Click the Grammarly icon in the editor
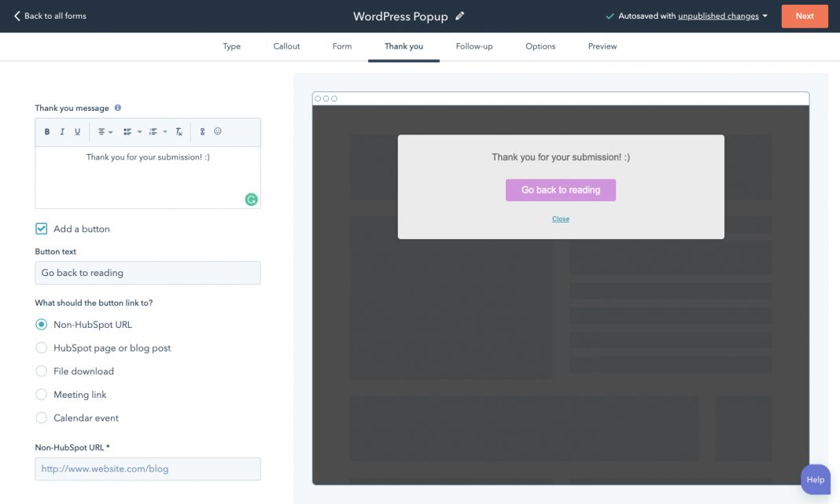Viewport: 840px width, 504px height. click(251, 200)
